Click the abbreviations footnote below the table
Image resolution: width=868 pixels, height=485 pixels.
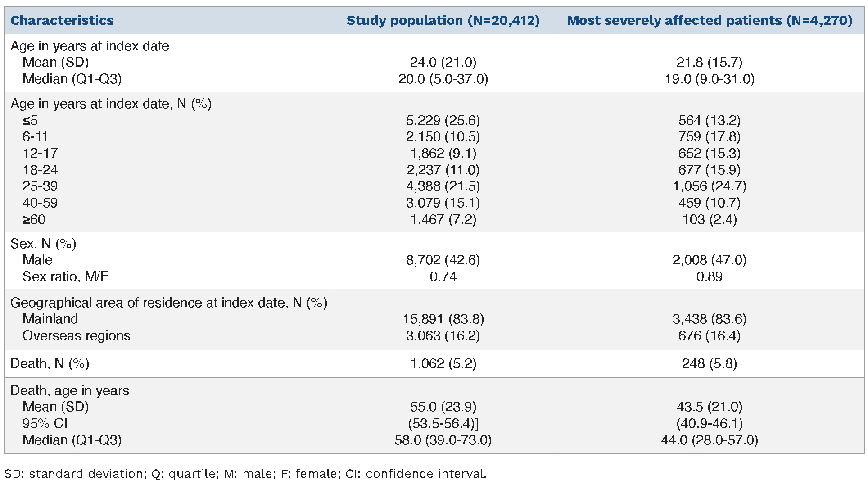pyautogui.click(x=245, y=474)
